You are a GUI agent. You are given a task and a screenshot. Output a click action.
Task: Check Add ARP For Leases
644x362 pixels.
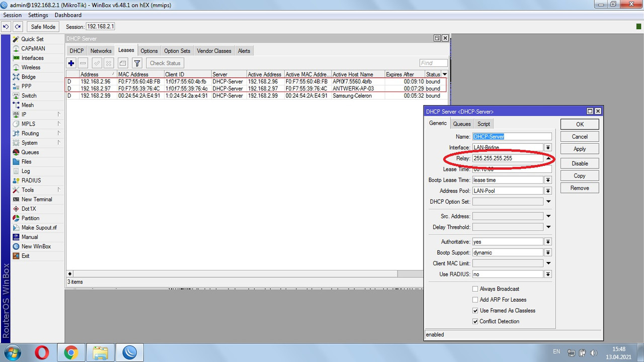coord(475,300)
